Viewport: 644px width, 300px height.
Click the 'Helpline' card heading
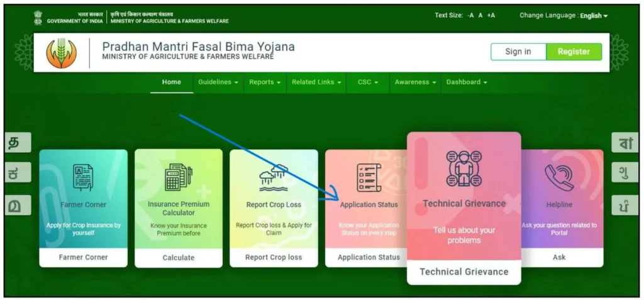[x=559, y=204]
